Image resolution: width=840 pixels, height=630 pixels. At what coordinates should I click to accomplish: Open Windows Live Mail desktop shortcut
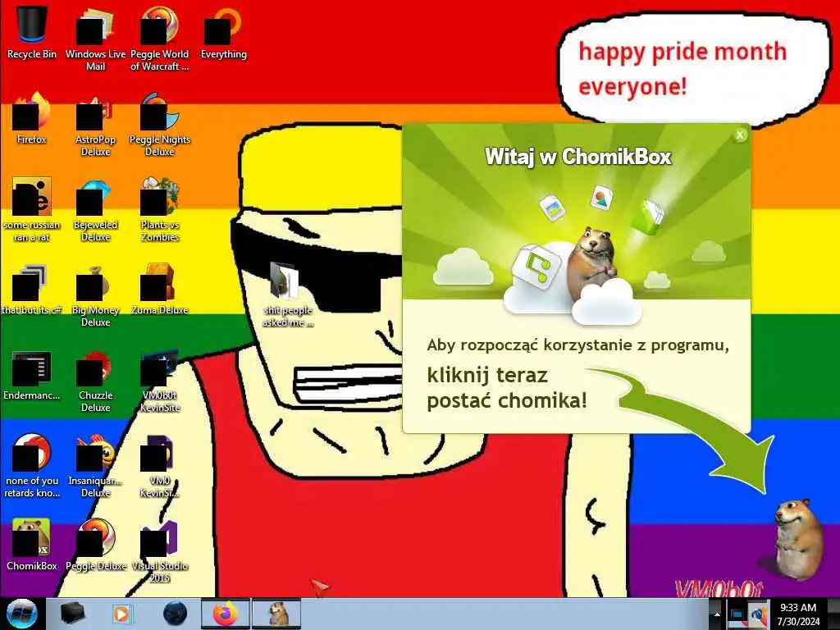(x=95, y=39)
